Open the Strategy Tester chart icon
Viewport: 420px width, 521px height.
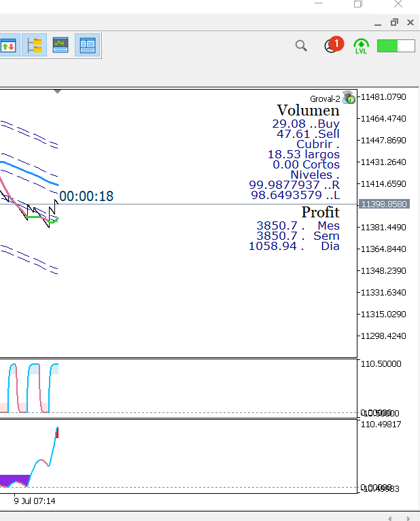pyautogui.click(x=60, y=46)
